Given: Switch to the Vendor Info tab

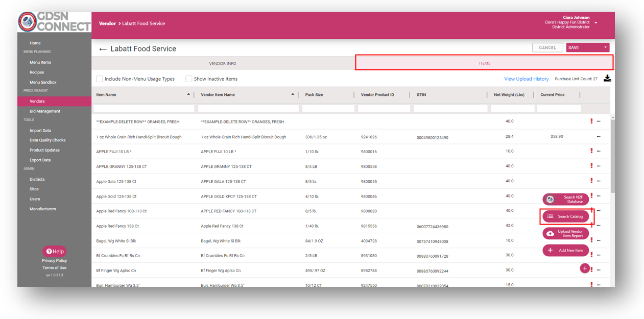Looking at the screenshot, I should point(223,63).
